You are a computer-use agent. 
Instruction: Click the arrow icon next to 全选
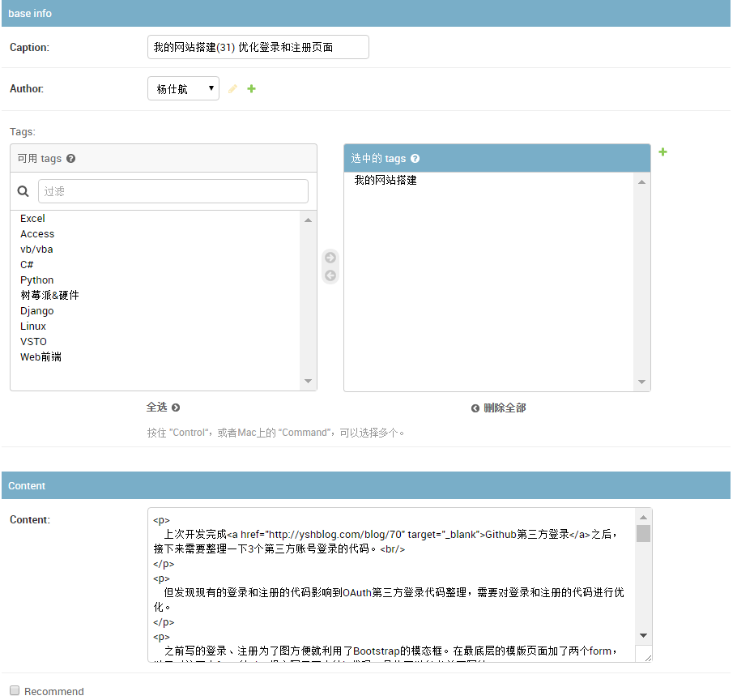click(x=176, y=408)
